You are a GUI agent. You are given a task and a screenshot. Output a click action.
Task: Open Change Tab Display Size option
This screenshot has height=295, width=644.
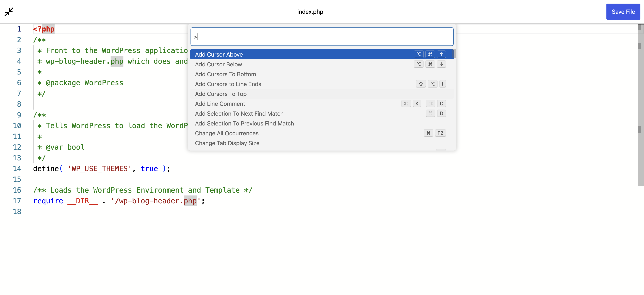[x=227, y=143]
